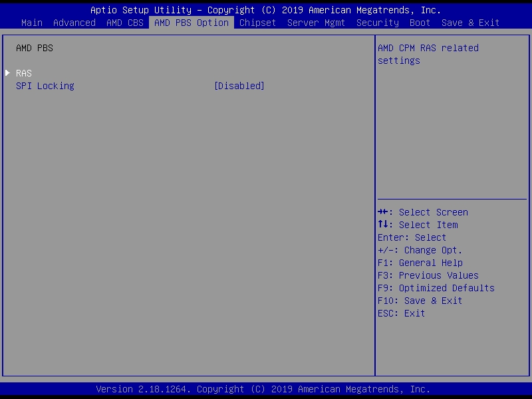Switch to the Advanced tab
The image size is (532, 399).
pos(74,23)
